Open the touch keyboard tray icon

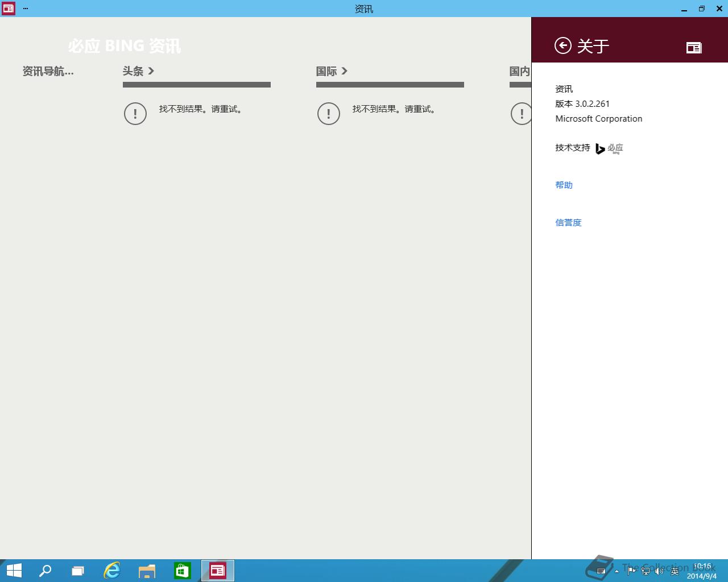[601, 571]
